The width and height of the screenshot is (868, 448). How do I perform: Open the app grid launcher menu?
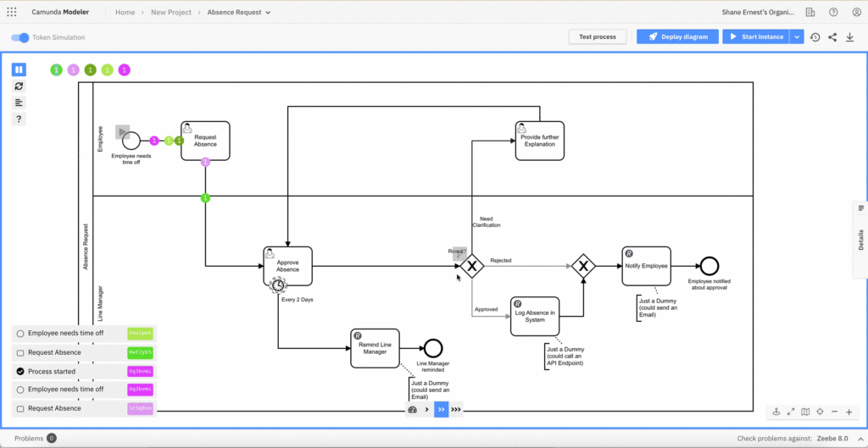point(12,12)
